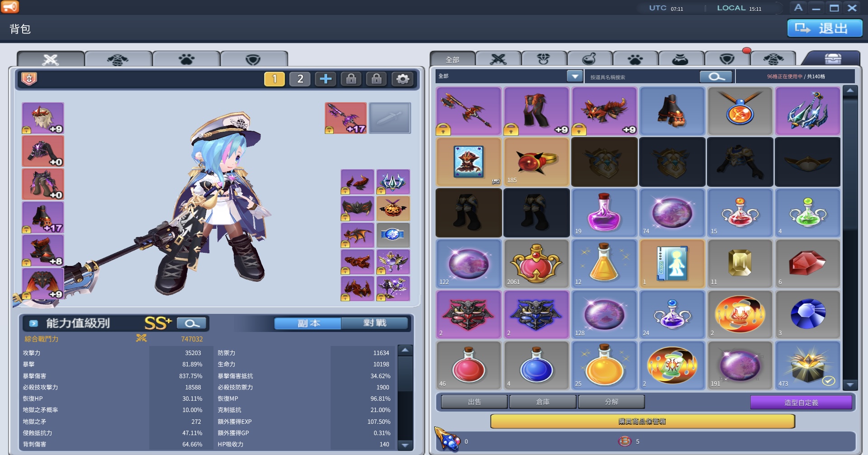868x455 pixels.
Task: Select the blue sapphire stack of 3
Action: [x=808, y=315]
